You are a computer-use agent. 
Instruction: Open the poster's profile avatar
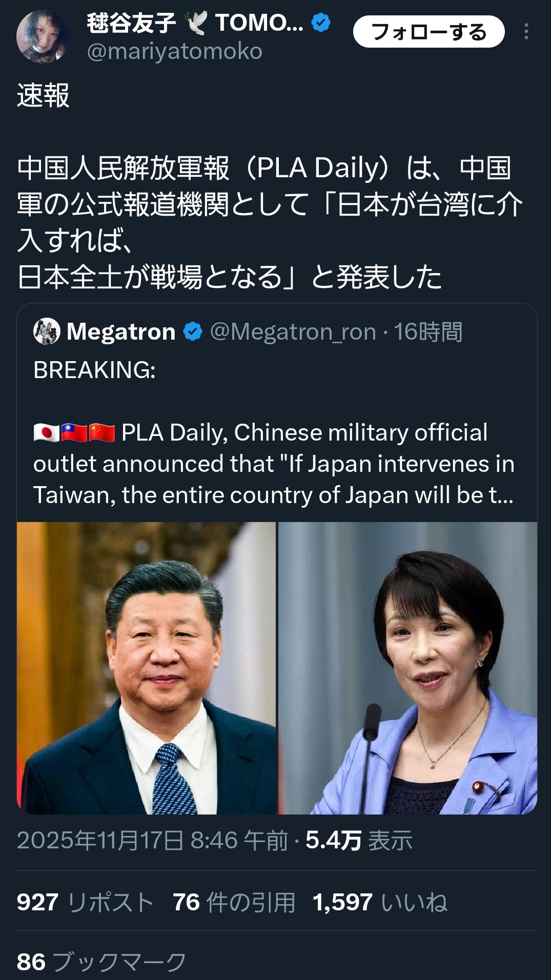click(x=43, y=37)
